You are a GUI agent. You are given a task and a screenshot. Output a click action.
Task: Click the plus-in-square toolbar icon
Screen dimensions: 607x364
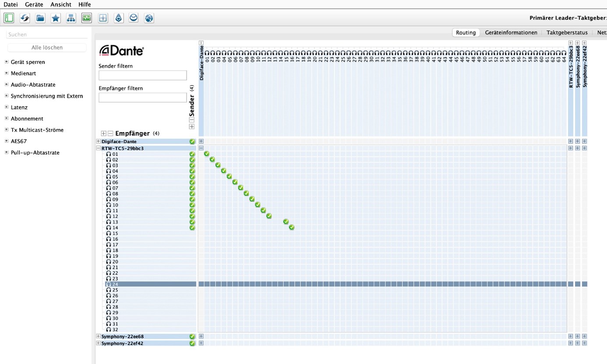103,18
